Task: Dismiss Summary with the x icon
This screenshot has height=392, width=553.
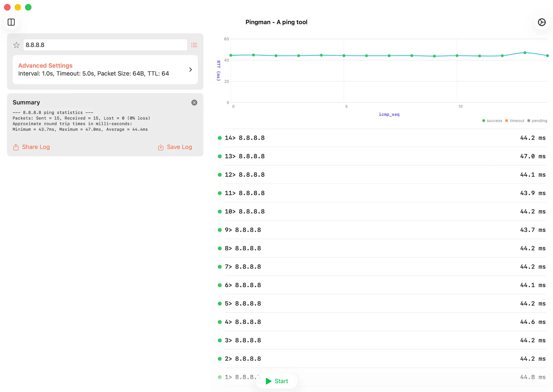Action: pyautogui.click(x=194, y=103)
